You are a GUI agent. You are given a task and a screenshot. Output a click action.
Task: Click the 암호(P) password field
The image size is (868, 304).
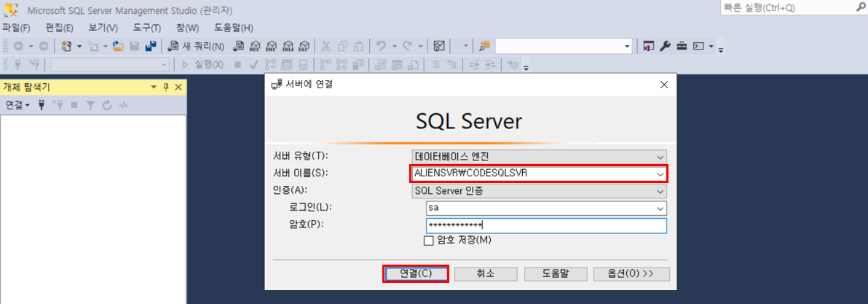tap(546, 226)
